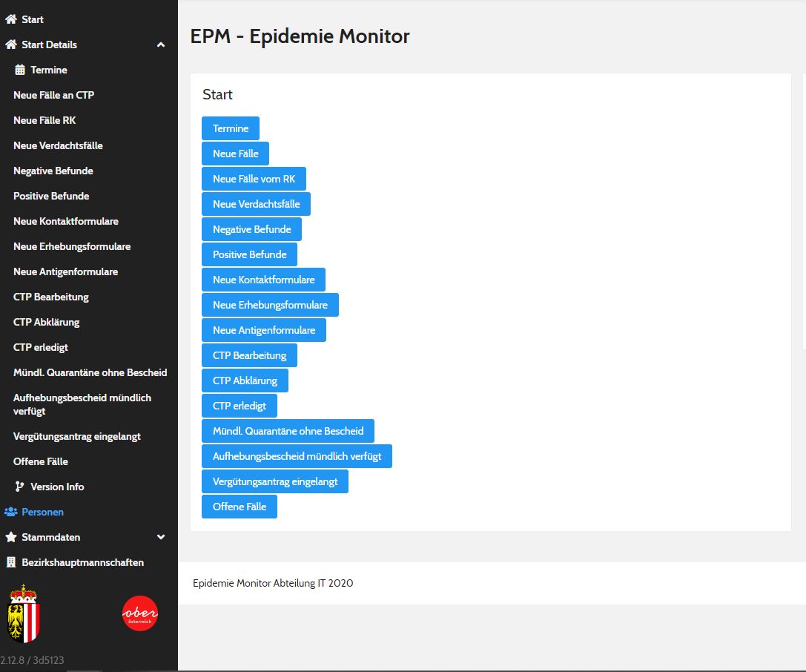Go to CTP Abklärung in the sidebar

(x=46, y=322)
